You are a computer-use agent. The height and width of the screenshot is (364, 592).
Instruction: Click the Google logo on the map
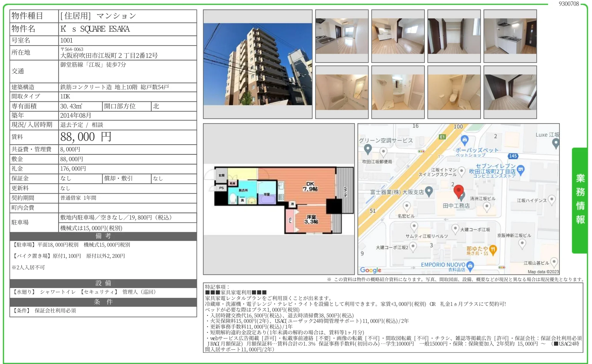(371, 270)
